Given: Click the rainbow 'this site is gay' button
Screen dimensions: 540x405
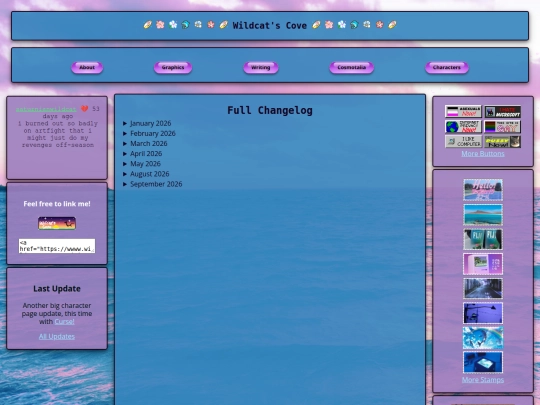Looking at the screenshot, I should point(503,126).
